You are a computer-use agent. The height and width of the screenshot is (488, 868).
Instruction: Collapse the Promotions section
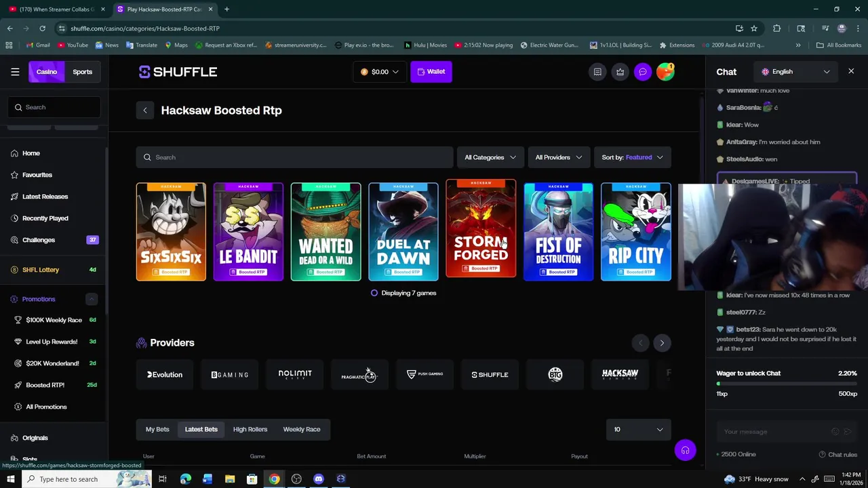92,299
